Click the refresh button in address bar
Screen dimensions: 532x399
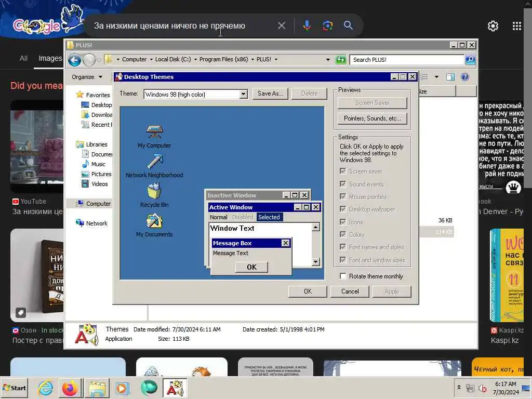point(341,60)
